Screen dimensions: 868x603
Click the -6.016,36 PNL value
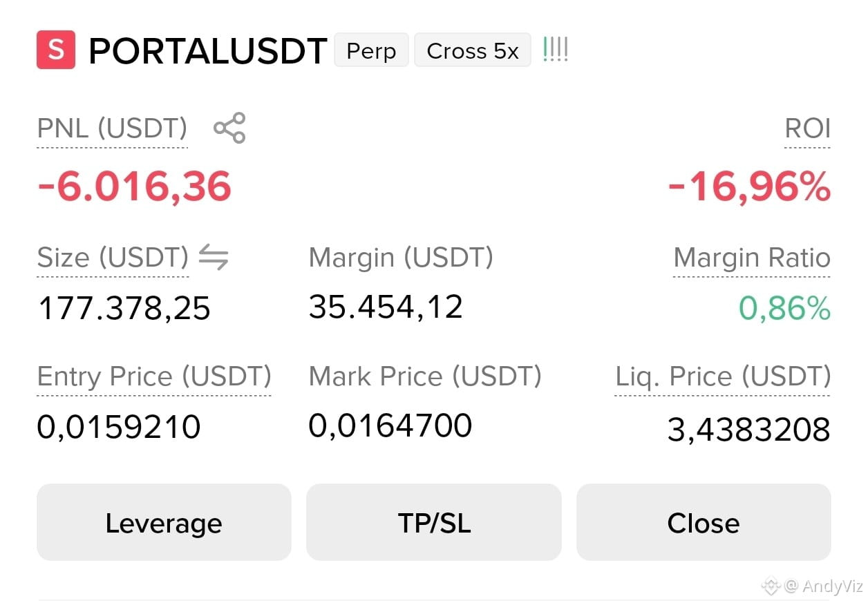click(134, 186)
